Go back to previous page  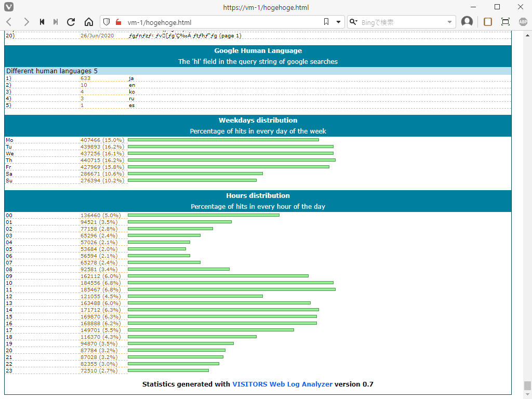(x=9, y=22)
